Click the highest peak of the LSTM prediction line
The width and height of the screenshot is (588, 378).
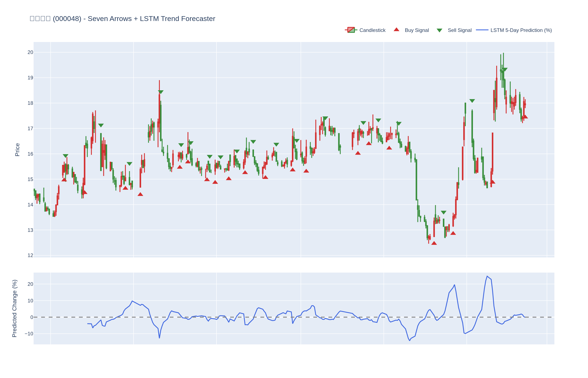487,276
